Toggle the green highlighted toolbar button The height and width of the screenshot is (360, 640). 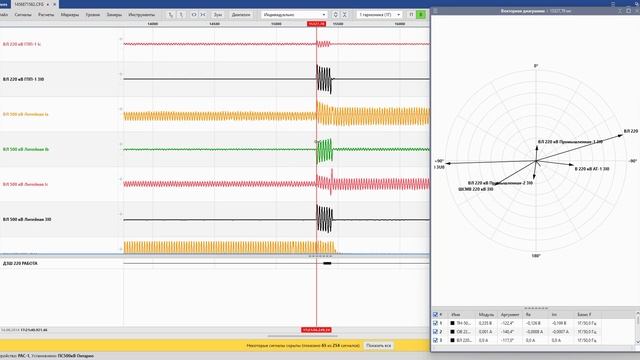421,15
